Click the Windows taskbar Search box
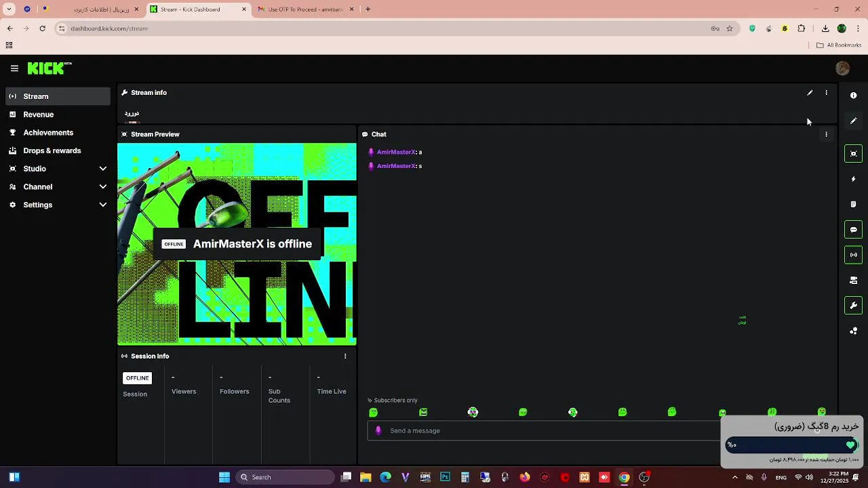The width and height of the screenshot is (868, 488). (x=285, y=477)
